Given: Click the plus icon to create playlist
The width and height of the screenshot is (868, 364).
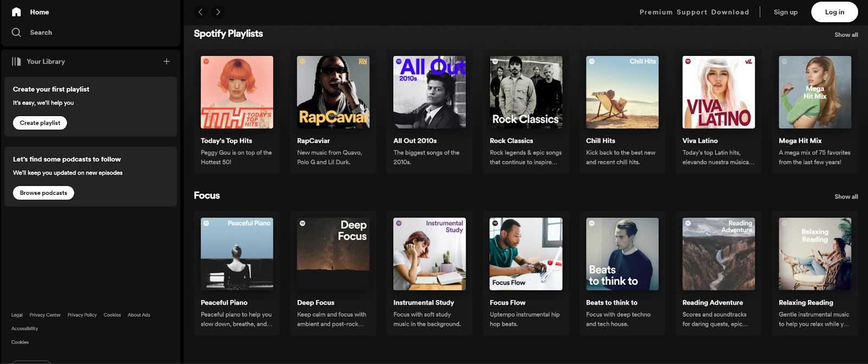Looking at the screenshot, I should click(x=167, y=61).
